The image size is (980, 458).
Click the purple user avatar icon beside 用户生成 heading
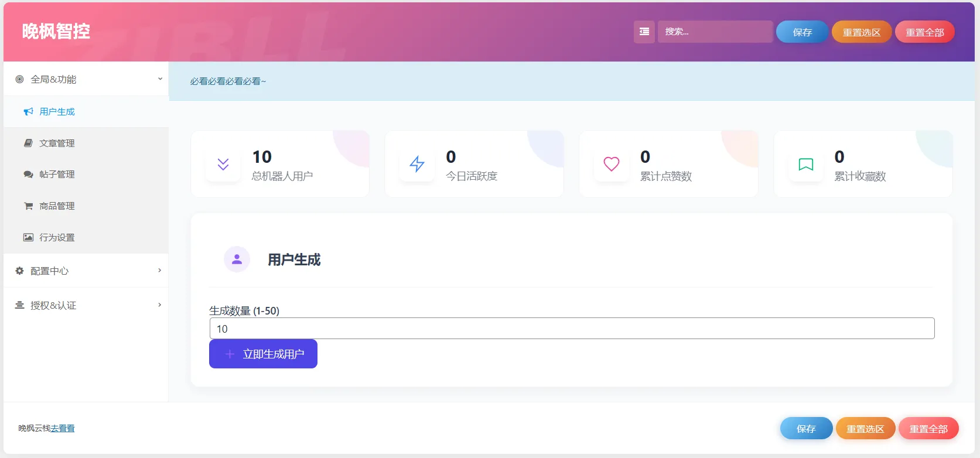[x=237, y=259]
